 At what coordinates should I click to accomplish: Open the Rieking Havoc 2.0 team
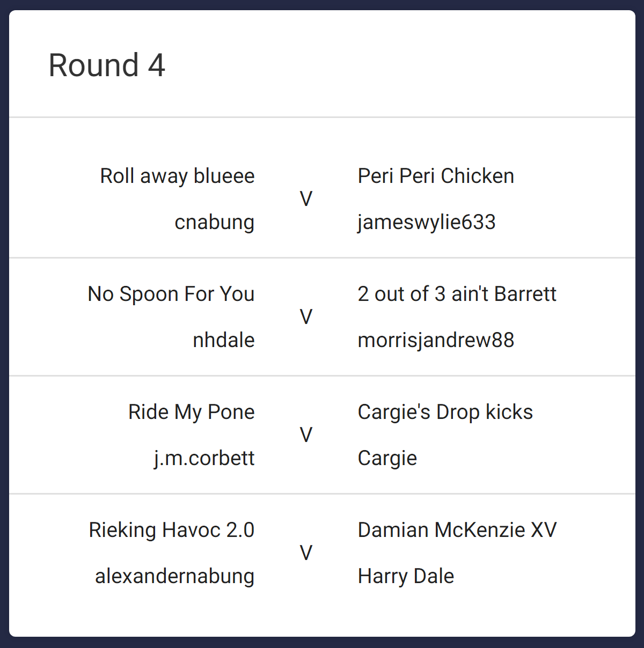[x=172, y=531]
